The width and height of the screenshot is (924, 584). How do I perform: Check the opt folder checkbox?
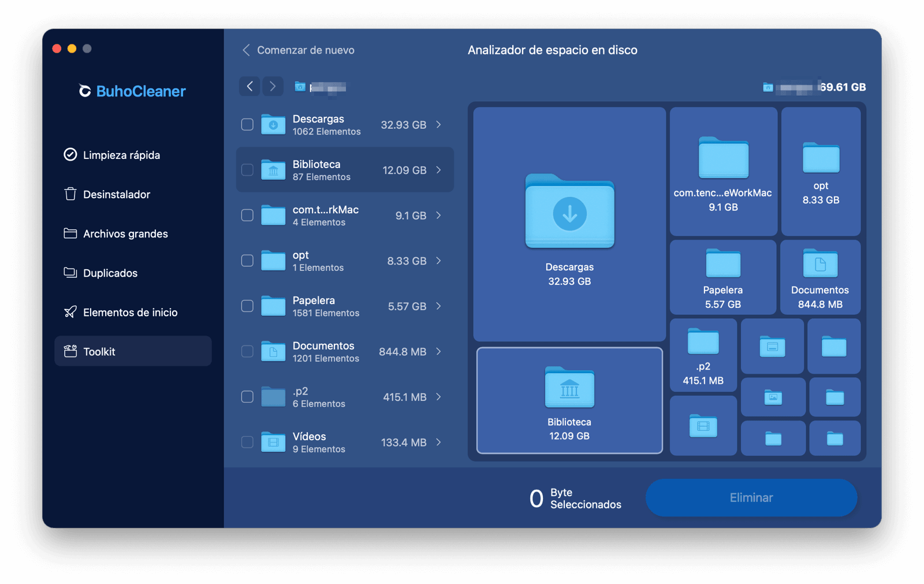tap(247, 261)
